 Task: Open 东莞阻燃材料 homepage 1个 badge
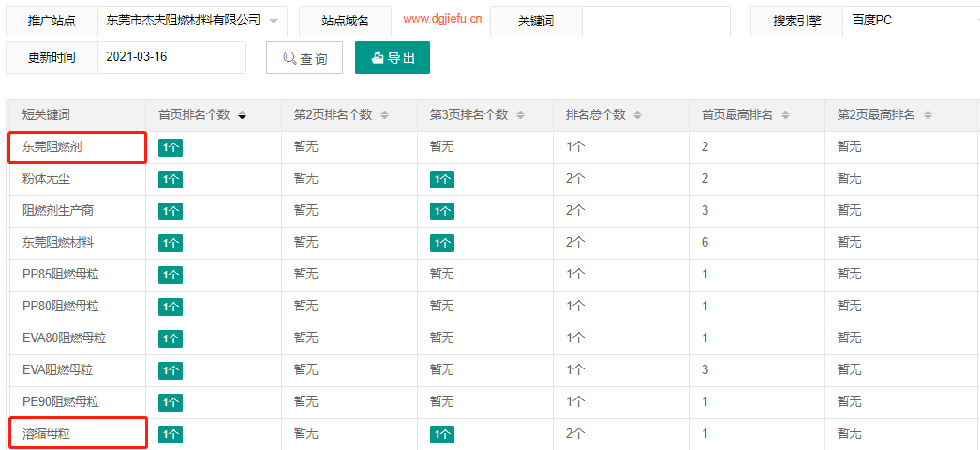click(x=171, y=243)
